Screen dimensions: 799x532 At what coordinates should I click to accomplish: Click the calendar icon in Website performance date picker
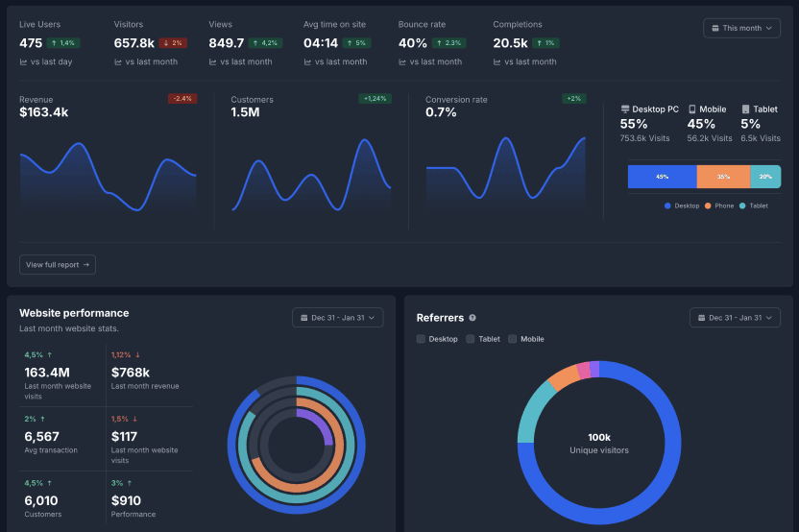tap(303, 318)
